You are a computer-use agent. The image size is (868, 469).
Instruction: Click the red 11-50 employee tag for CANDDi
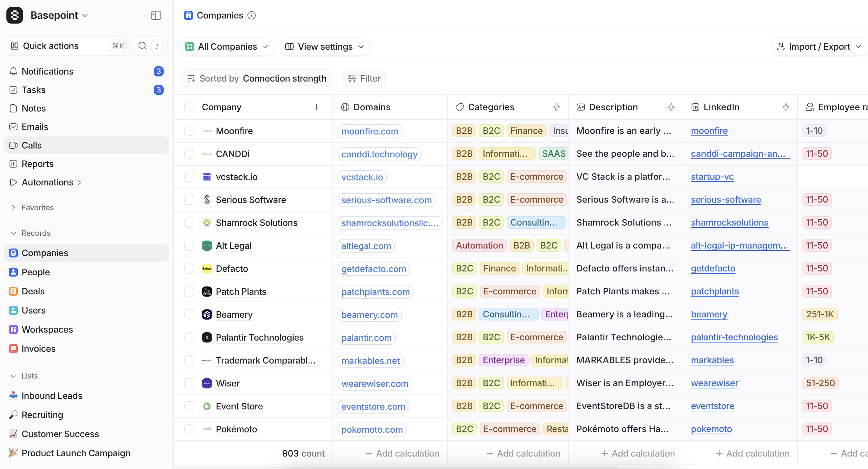[817, 154]
